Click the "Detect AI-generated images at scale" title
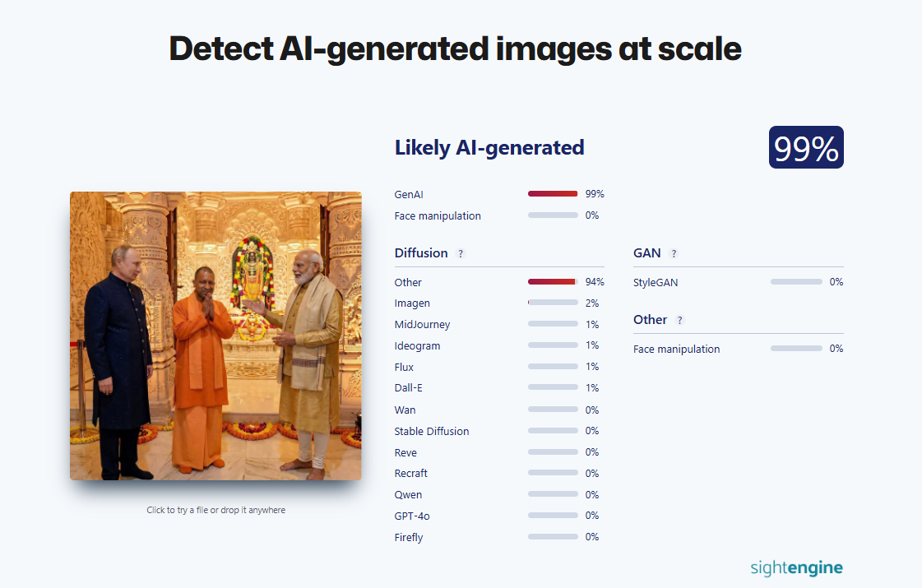Screen dimensions: 922x588 click(455, 49)
